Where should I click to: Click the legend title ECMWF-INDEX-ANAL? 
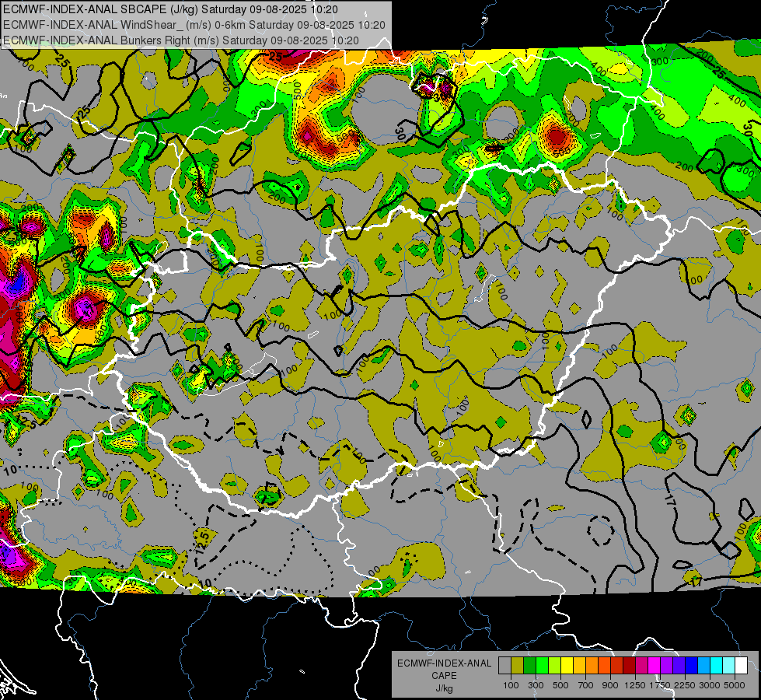pyautogui.click(x=445, y=663)
